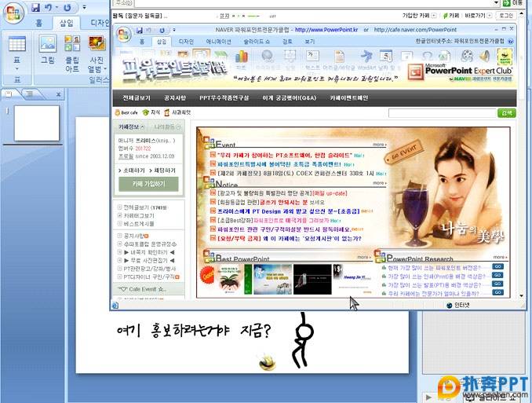
Task: Click the 프로필 link in cafe info
Action: point(126,156)
